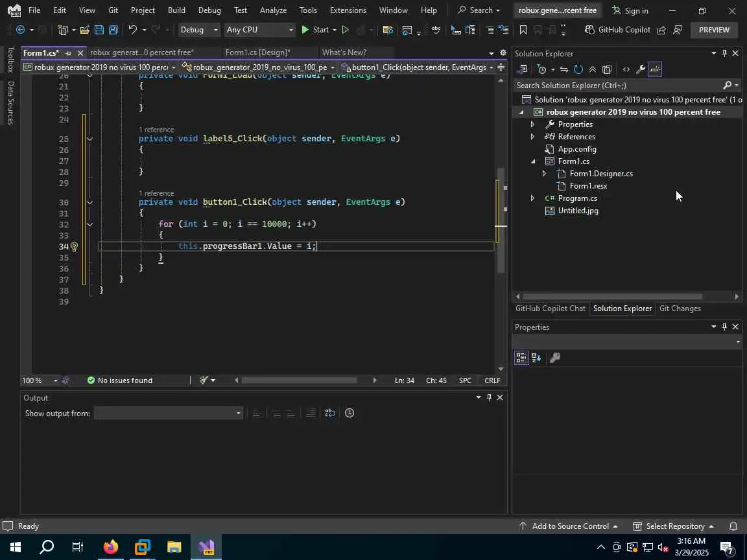Click Sync with Active Document icon
747x560 pixels.
point(564,69)
